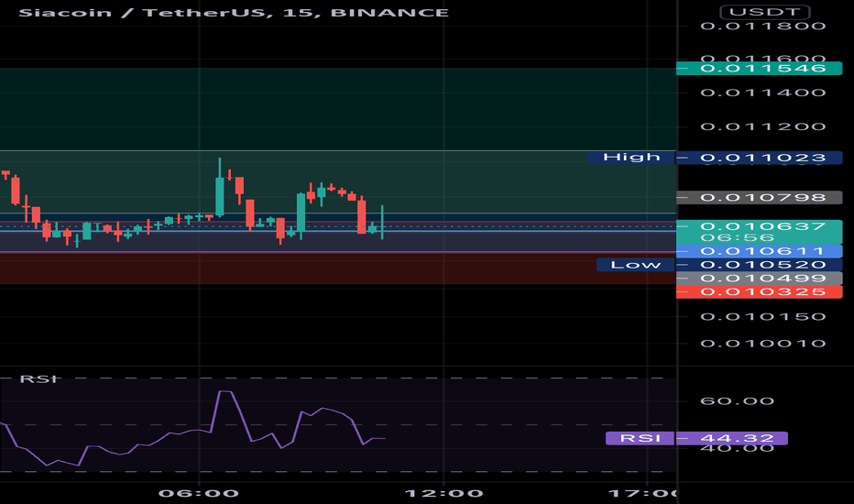Click the Siacoin / TetherUS chart title
Screen dimensions: 854x504
(x=233, y=13)
